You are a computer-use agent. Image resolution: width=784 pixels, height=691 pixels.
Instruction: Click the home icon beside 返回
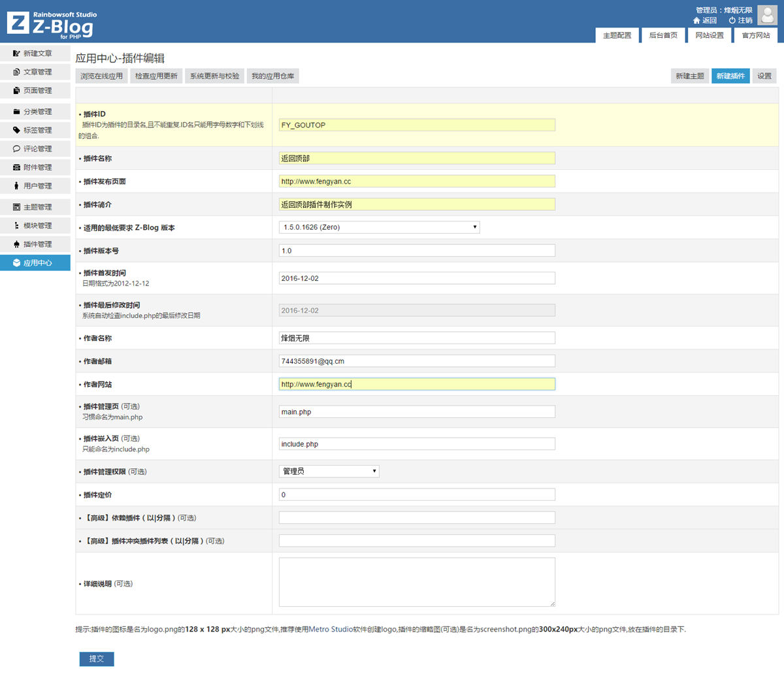696,21
